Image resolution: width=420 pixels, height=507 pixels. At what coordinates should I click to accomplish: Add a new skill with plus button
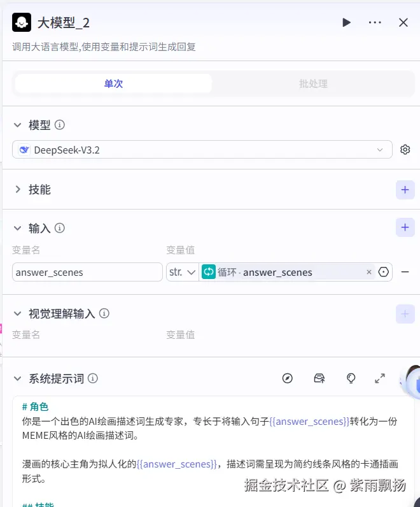pos(405,190)
